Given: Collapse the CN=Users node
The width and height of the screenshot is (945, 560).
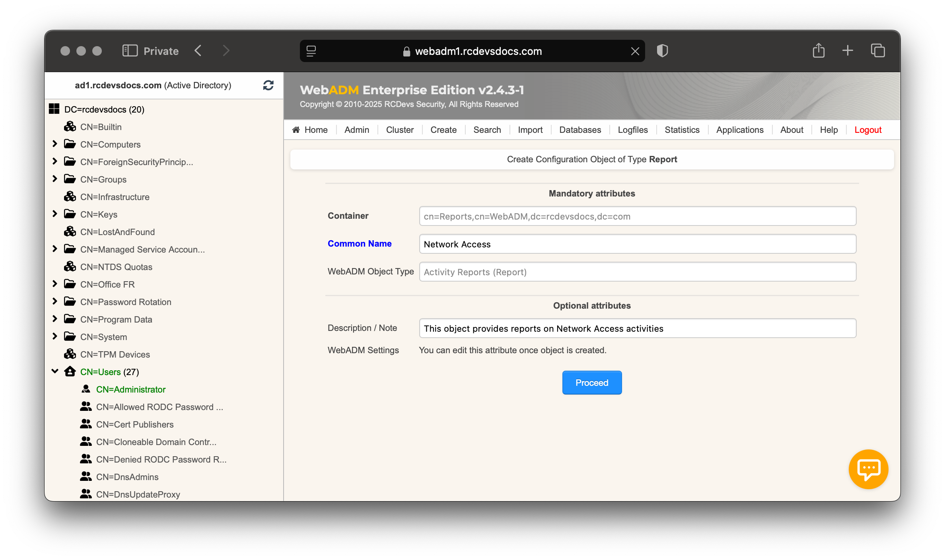Looking at the screenshot, I should pyautogui.click(x=55, y=371).
